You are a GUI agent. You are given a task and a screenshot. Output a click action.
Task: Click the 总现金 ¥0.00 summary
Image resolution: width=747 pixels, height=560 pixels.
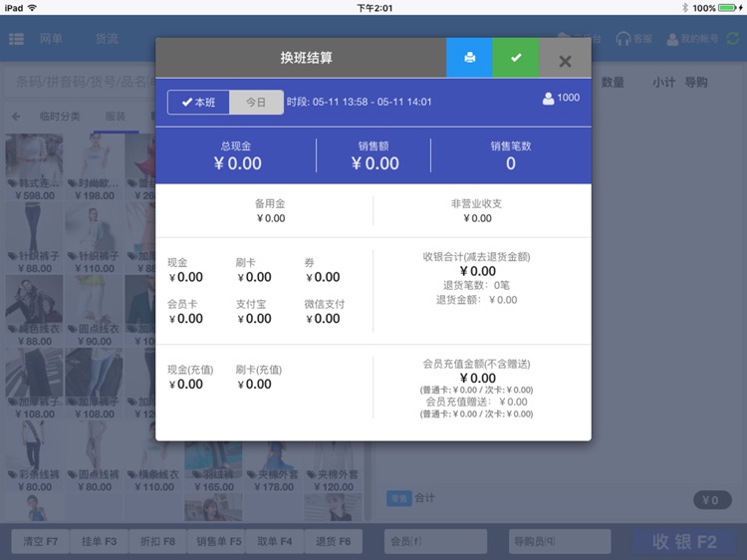236,155
